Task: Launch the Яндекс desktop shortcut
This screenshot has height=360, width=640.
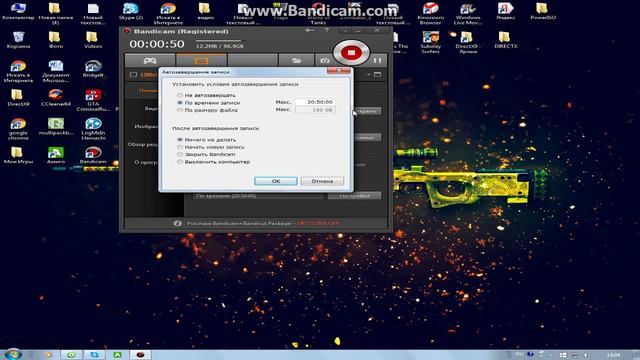Action: pos(505,11)
